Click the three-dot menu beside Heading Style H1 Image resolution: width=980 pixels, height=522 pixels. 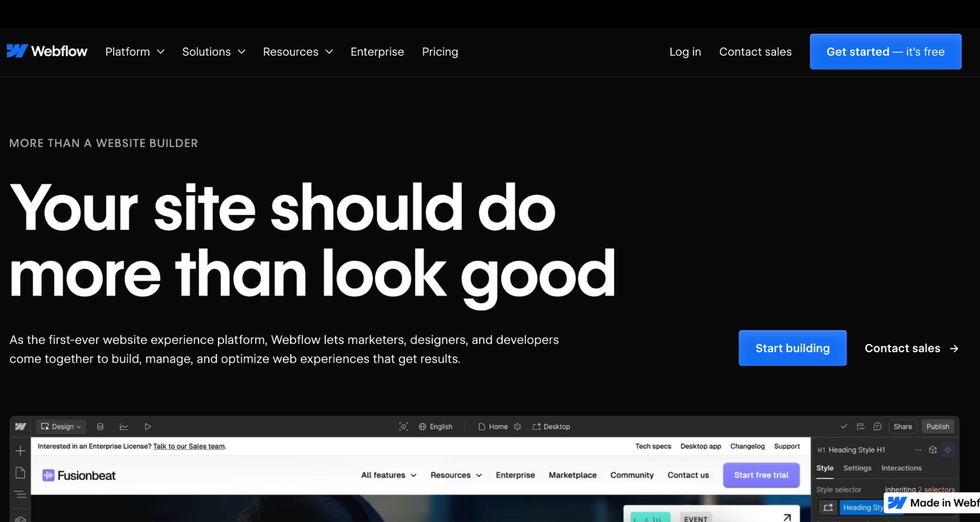click(x=918, y=450)
